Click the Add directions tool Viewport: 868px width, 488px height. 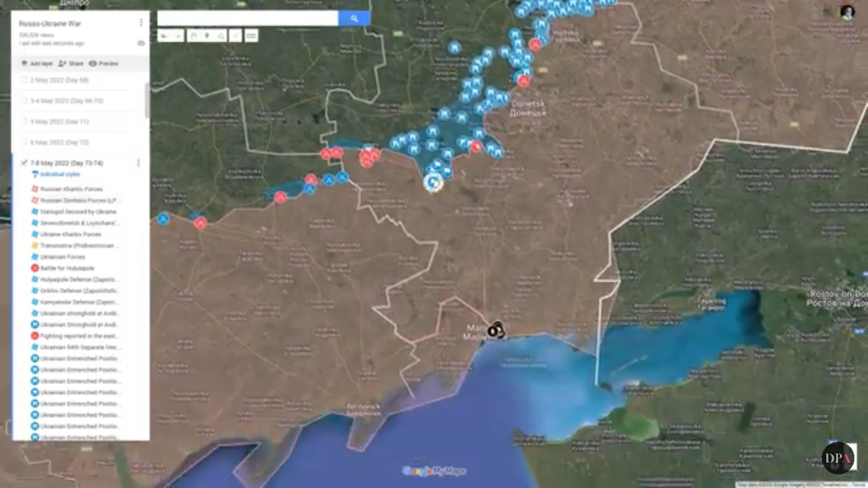(236, 36)
